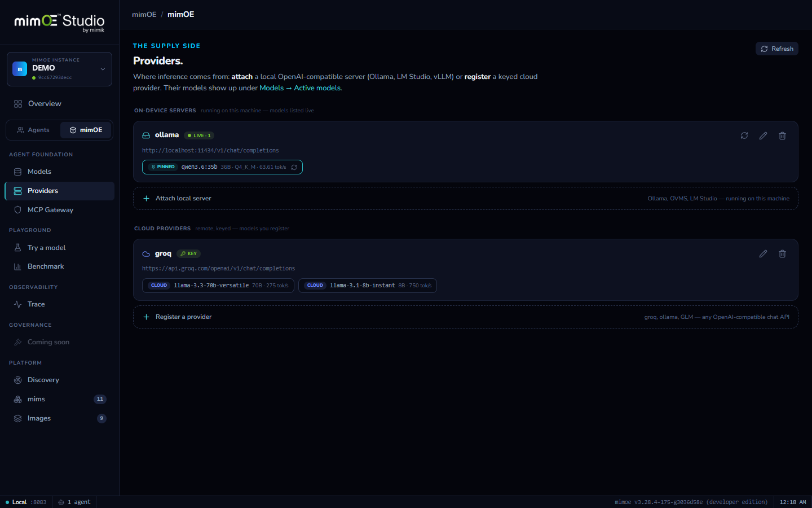812x508 pixels.
Task: Open MCP Gateway page
Action: tap(59, 210)
